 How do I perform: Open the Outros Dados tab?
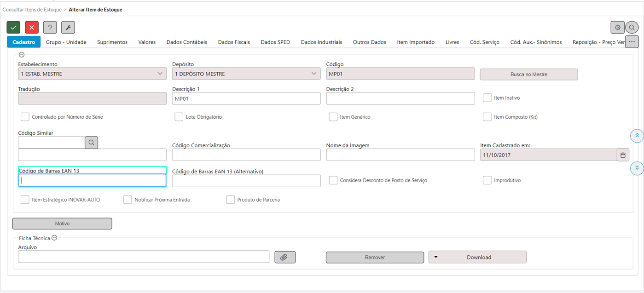370,42
